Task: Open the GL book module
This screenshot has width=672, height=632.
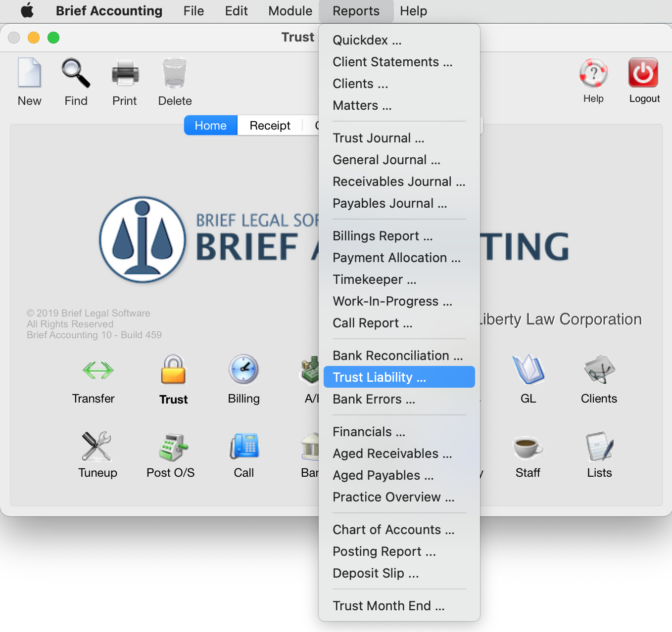Action: click(x=528, y=369)
